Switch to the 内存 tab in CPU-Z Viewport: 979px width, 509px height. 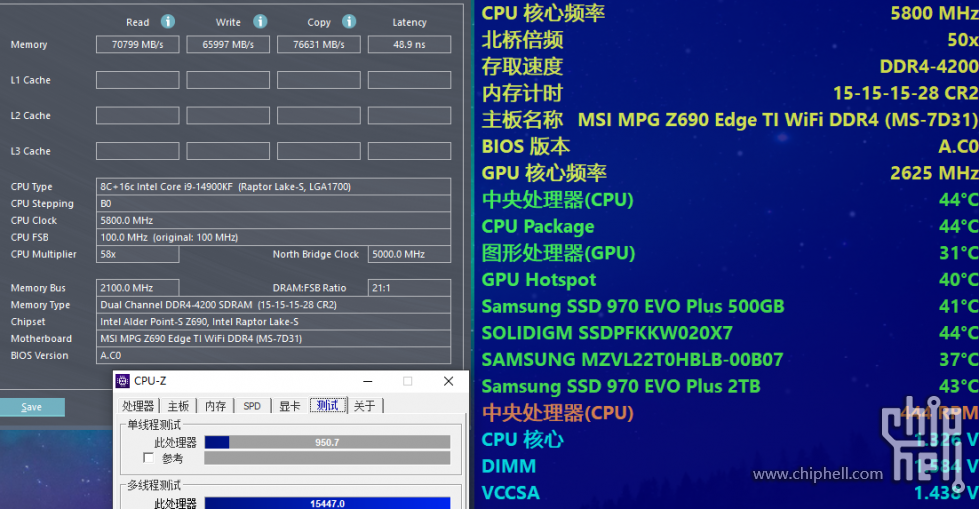(215, 406)
